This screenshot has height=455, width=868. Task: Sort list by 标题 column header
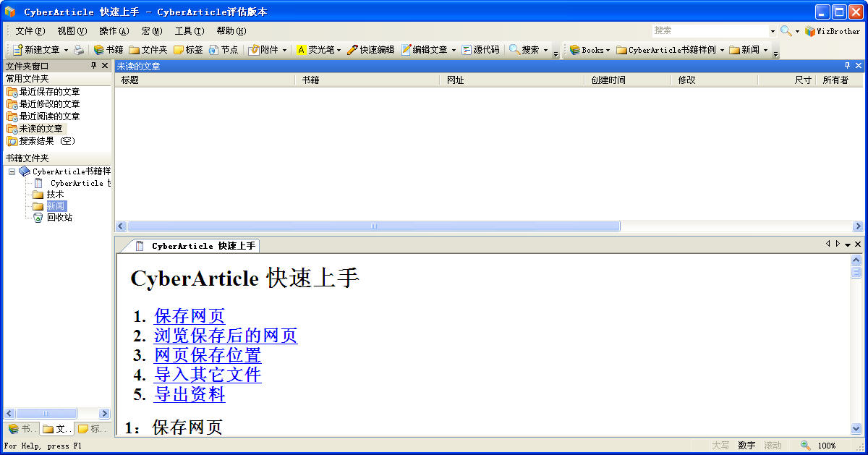pos(205,80)
